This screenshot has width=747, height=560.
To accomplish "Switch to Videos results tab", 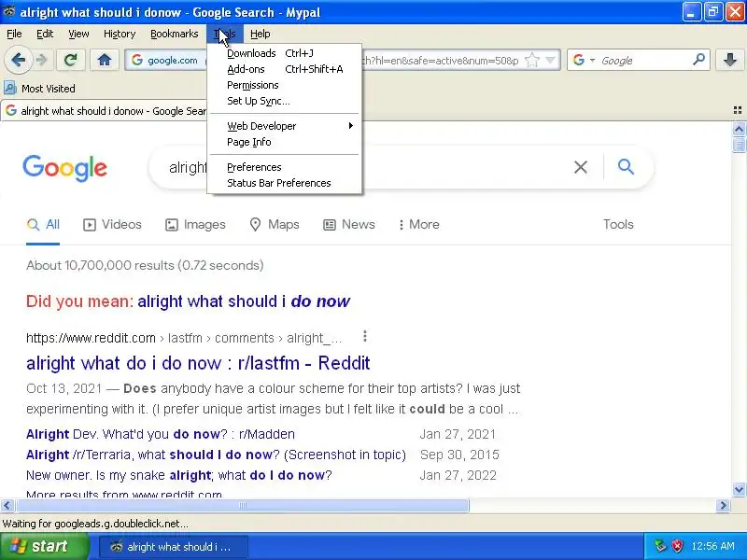I will pos(112,224).
